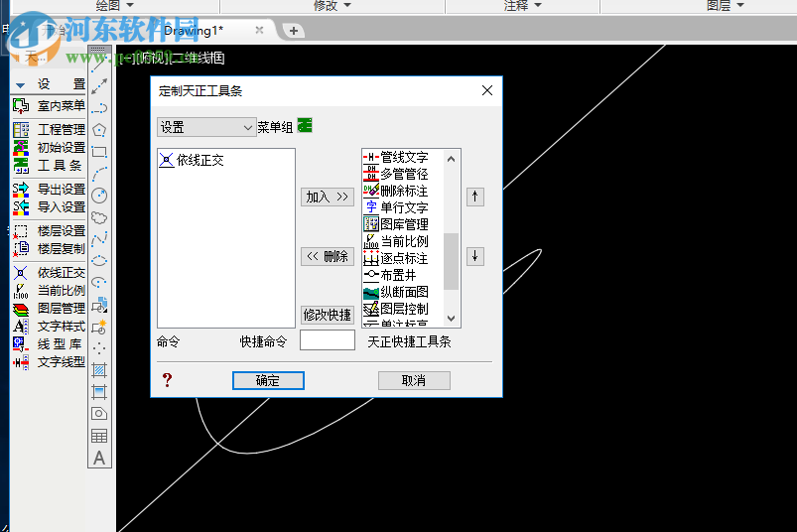Open 室内菜单 in the side menu
The image size is (797, 532).
(49, 105)
